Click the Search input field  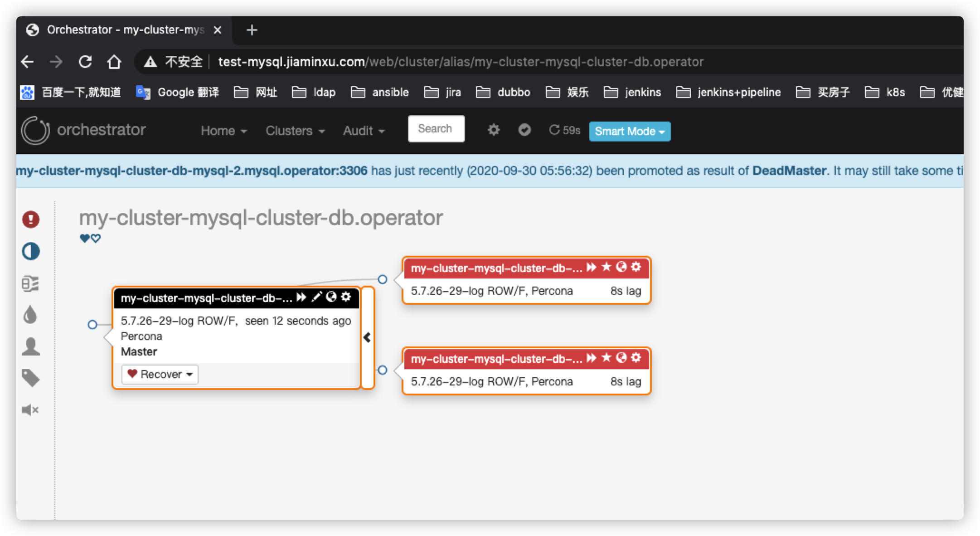436,129
